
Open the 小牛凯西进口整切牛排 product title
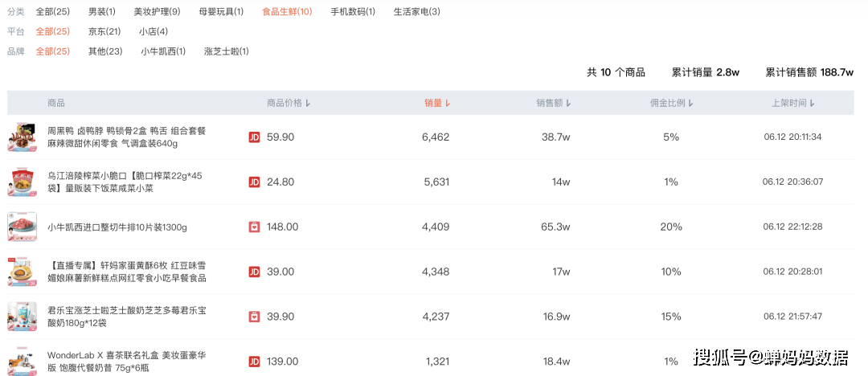pos(117,227)
